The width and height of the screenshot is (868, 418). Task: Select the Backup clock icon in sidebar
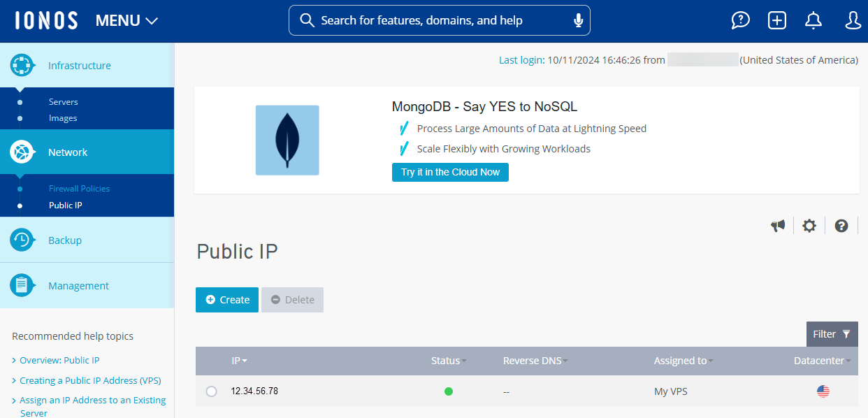click(x=22, y=240)
